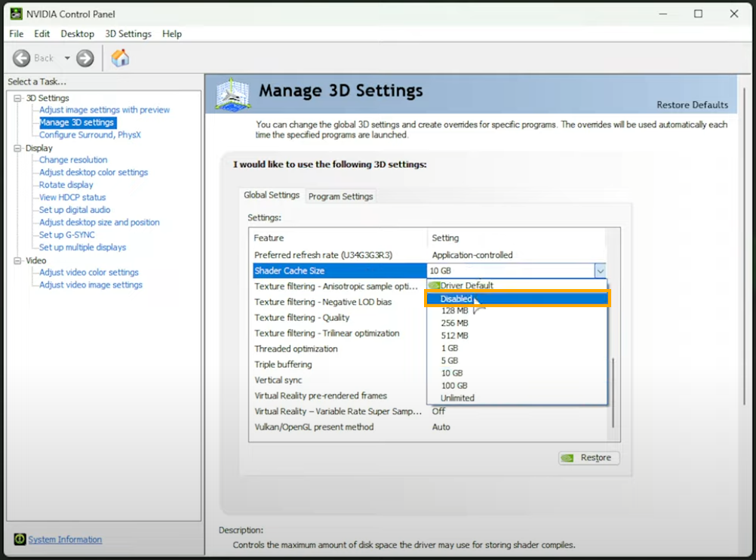The width and height of the screenshot is (756, 560).
Task: Collapse the 3D Settings tree node
Action: pos(18,98)
